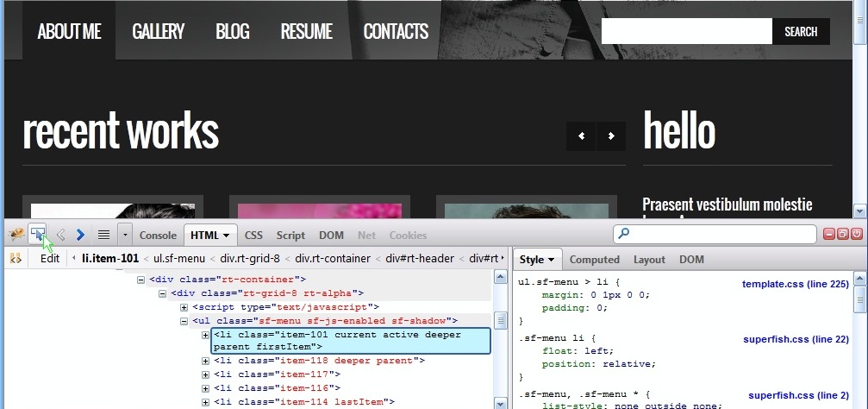868x409 pixels.
Task: Click the previous slide arrow in recent works
Action: [x=581, y=136]
